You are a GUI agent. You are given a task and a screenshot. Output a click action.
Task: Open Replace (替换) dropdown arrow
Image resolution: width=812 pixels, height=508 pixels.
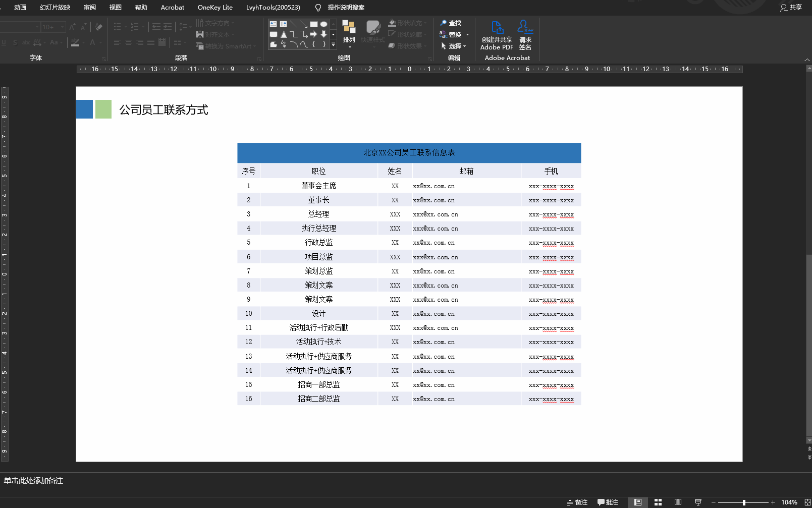pyautogui.click(x=468, y=35)
